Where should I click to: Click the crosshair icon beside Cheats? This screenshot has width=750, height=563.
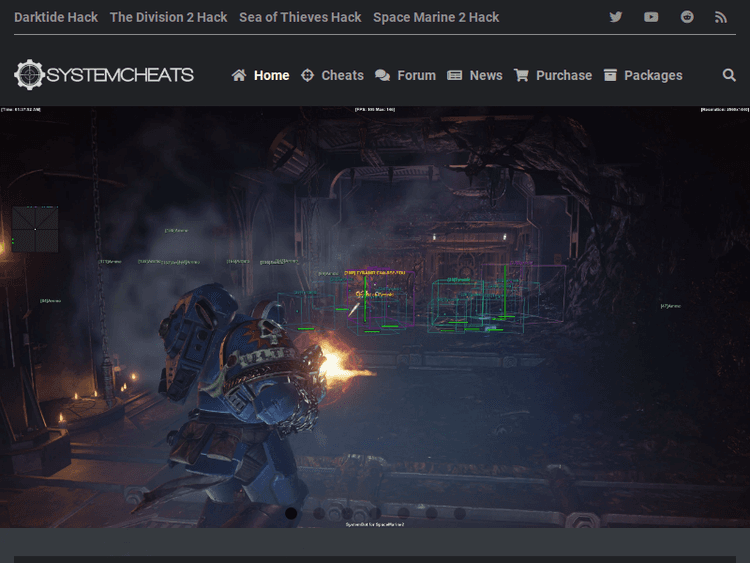click(x=308, y=75)
